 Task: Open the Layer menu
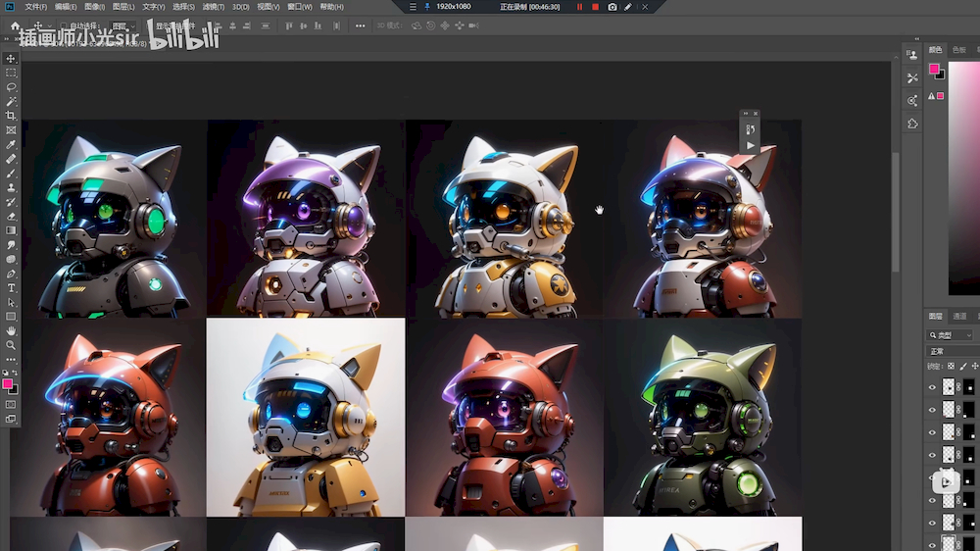click(x=123, y=7)
